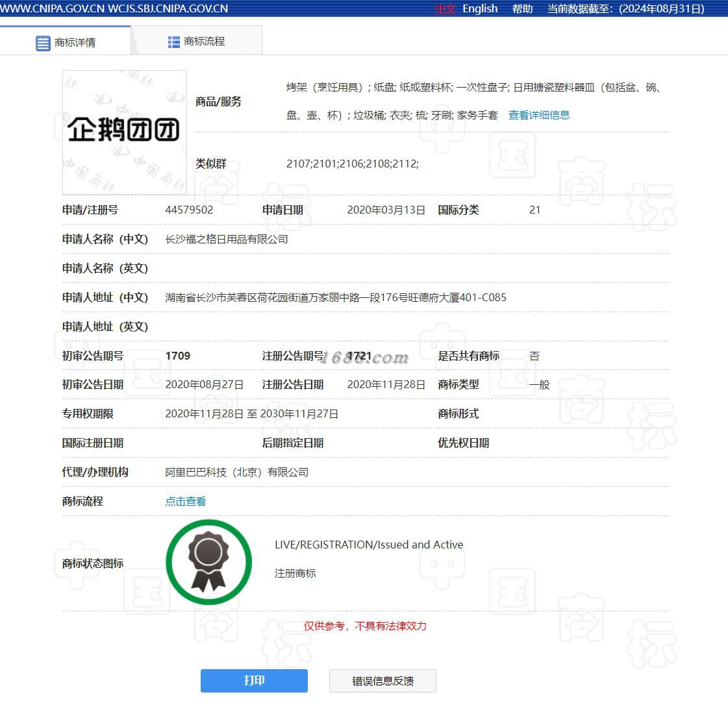This screenshot has width=728, height=712.
Task: Select preliminary announcement date 2020年08月27日
Action: tap(205, 385)
